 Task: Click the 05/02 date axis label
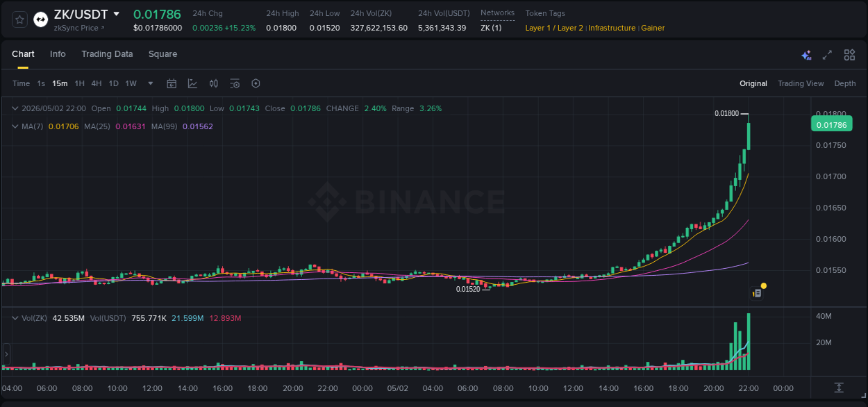pyautogui.click(x=397, y=388)
